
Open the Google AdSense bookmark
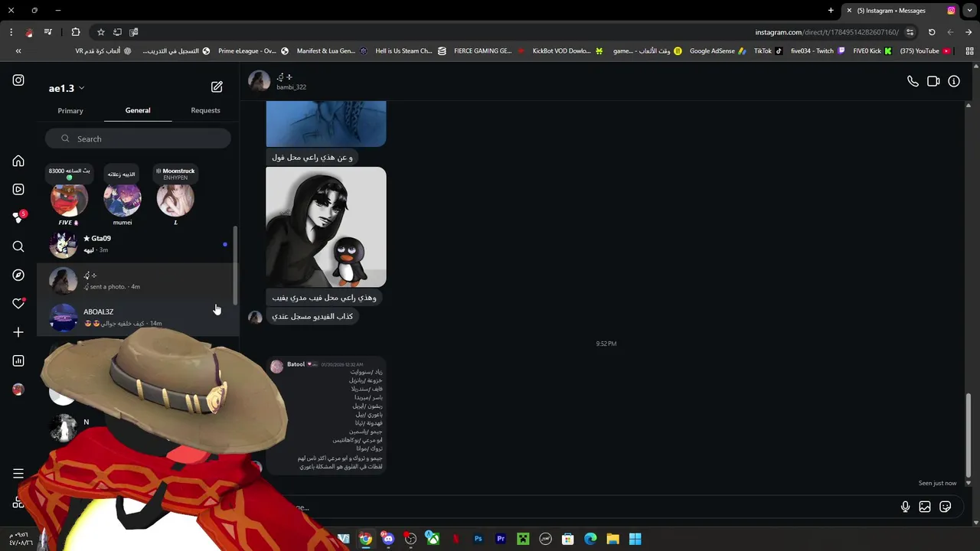click(x=717, y=51)
